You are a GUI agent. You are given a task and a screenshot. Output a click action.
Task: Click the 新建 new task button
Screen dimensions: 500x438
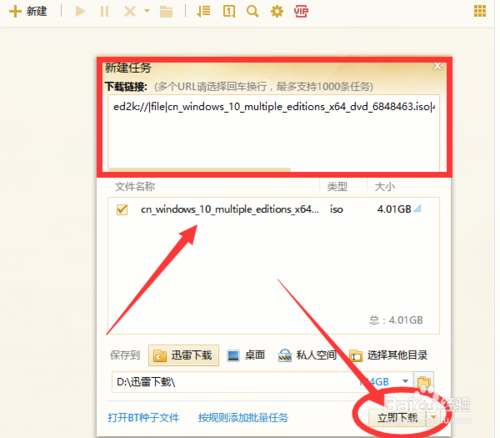pos(28,12)
